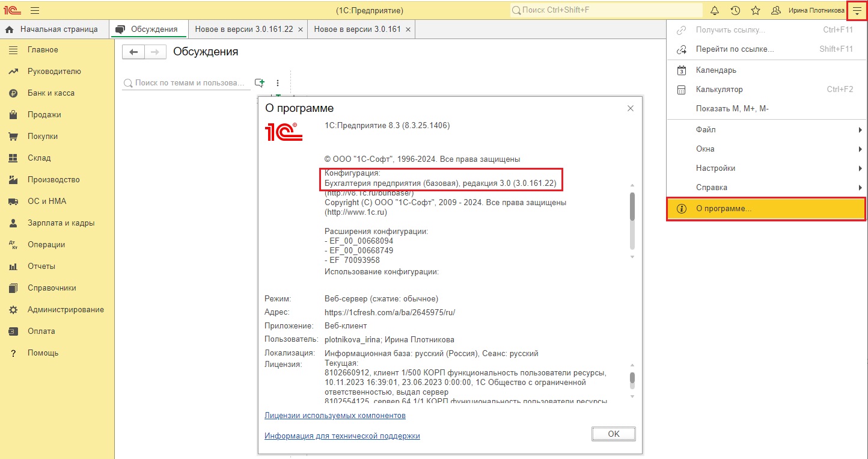
Task: Create a new discussion with plus icon
Action: pos(260,83)
